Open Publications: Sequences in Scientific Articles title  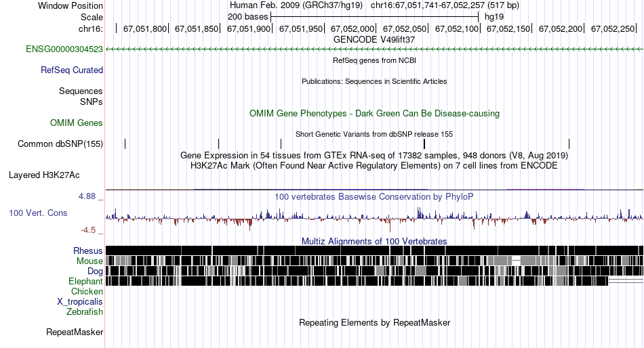click(x=374, y=81)
